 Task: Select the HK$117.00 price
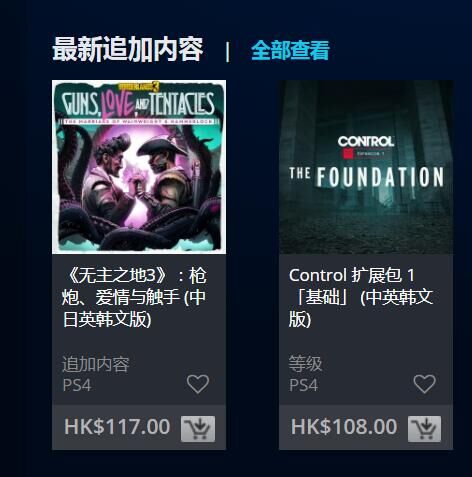(117, 427)
